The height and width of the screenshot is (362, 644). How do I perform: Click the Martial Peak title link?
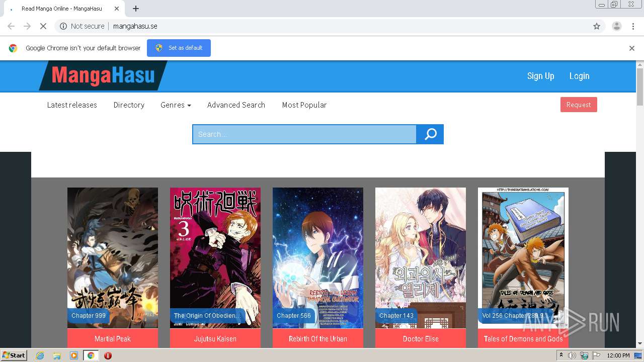tap(113, 339)
